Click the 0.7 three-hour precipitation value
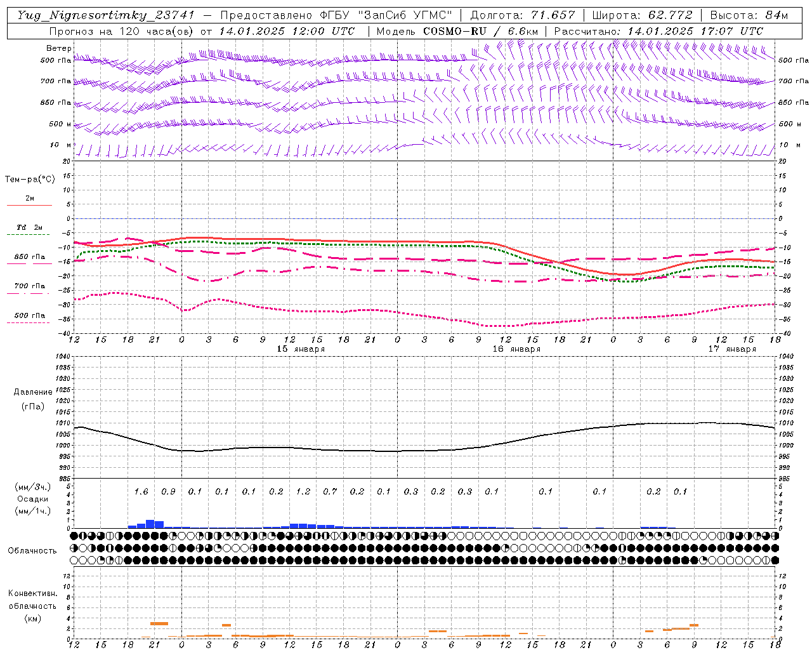The height and width of the screenshot is (650, 812). 330,492
